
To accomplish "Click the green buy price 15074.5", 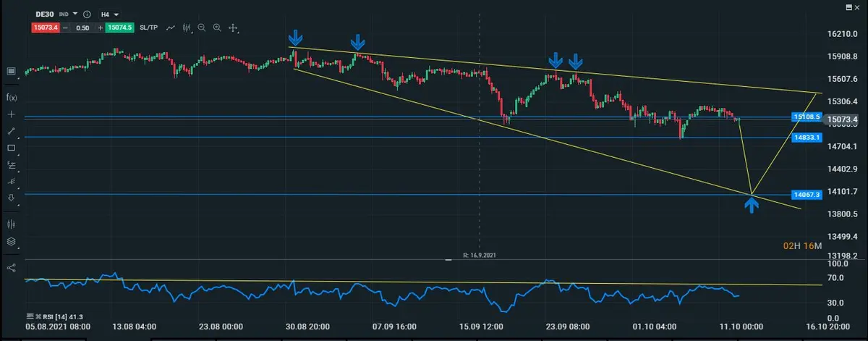I will point(120,28).
